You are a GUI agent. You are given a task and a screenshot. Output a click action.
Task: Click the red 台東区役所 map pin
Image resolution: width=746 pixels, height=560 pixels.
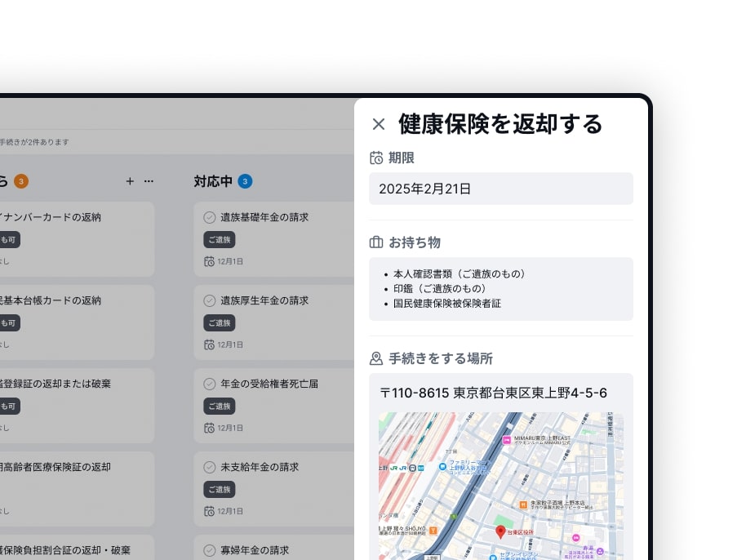[500, 531]
